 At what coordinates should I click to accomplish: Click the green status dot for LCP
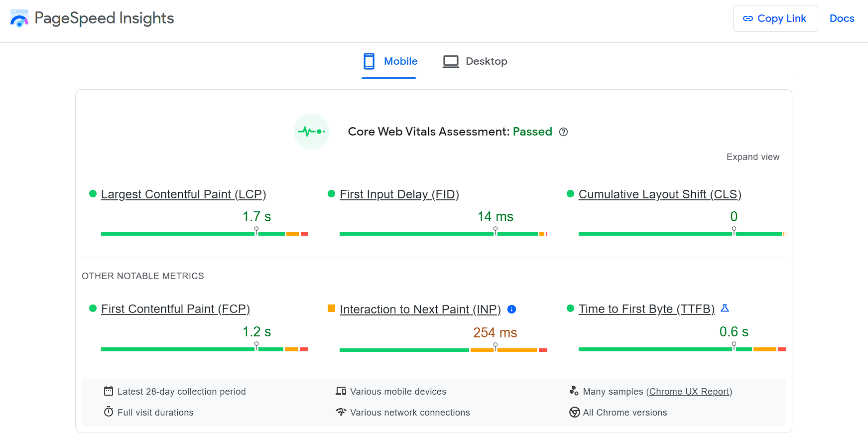(93, 194)
